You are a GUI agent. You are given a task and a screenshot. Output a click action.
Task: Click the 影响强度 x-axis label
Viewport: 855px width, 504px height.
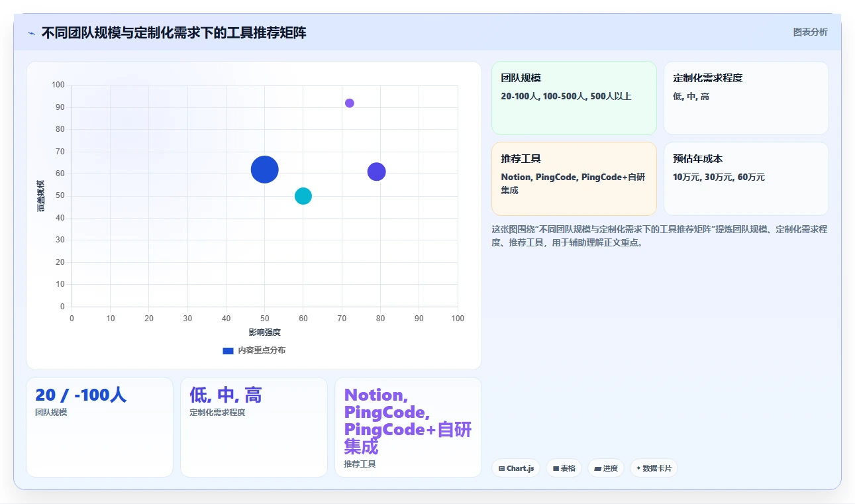coord(264,332)
